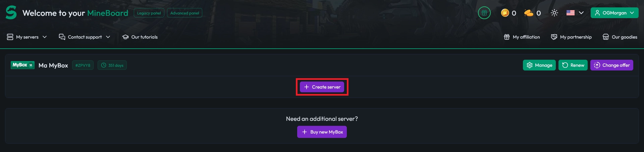Open My partnership page

coord(571,37)
